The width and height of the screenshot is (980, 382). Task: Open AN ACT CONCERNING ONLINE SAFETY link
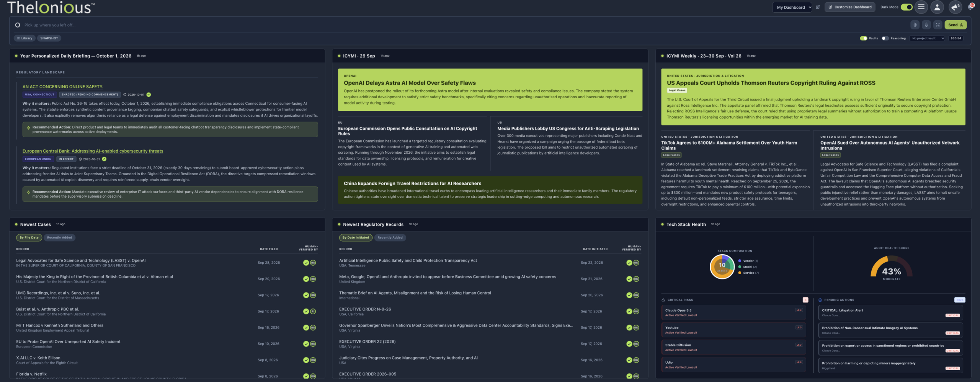tap(63, 87)
